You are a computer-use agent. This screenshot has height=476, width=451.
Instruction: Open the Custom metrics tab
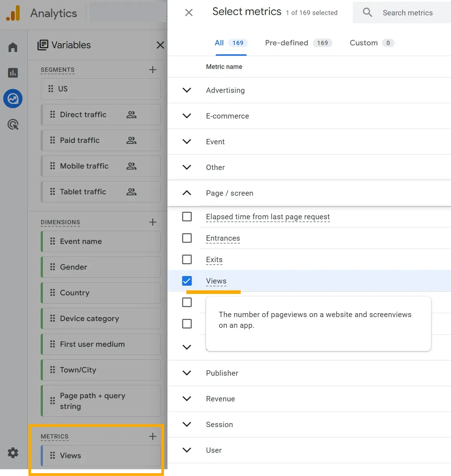point(364,43)
